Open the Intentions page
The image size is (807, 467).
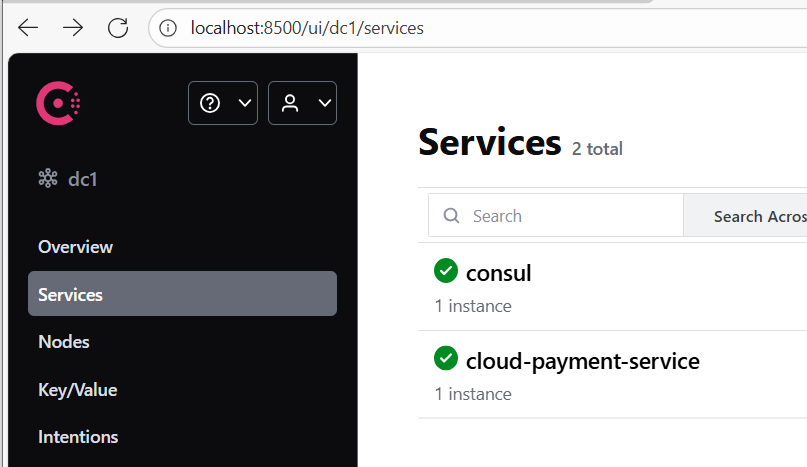(x=78, y=437)
